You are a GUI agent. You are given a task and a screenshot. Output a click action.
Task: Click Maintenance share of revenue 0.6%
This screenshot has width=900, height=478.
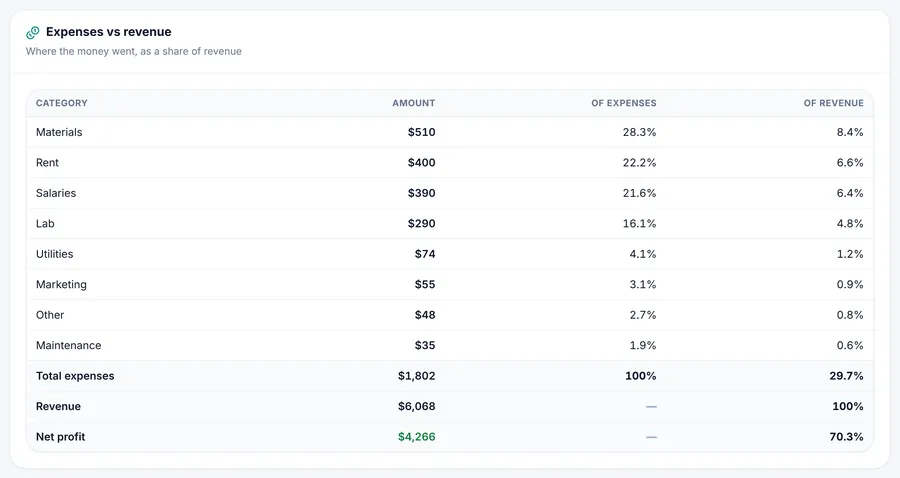(849, 345)
